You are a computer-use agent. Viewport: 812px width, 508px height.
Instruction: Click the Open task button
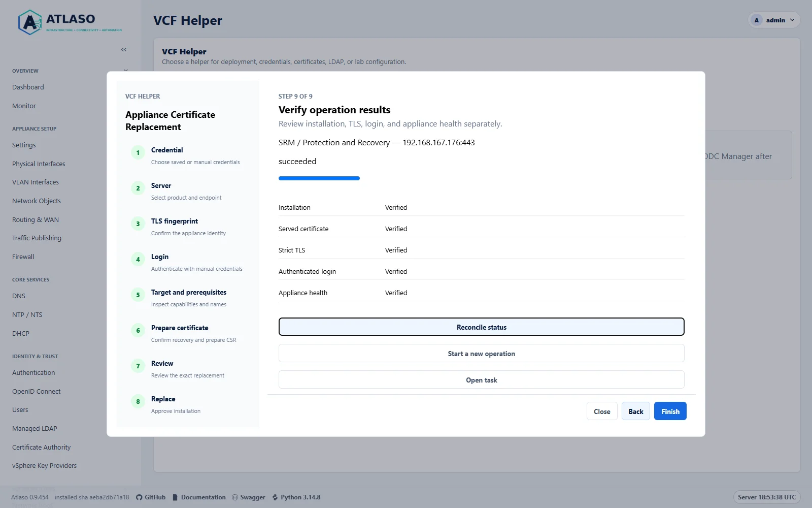click(x=481, y=380)
